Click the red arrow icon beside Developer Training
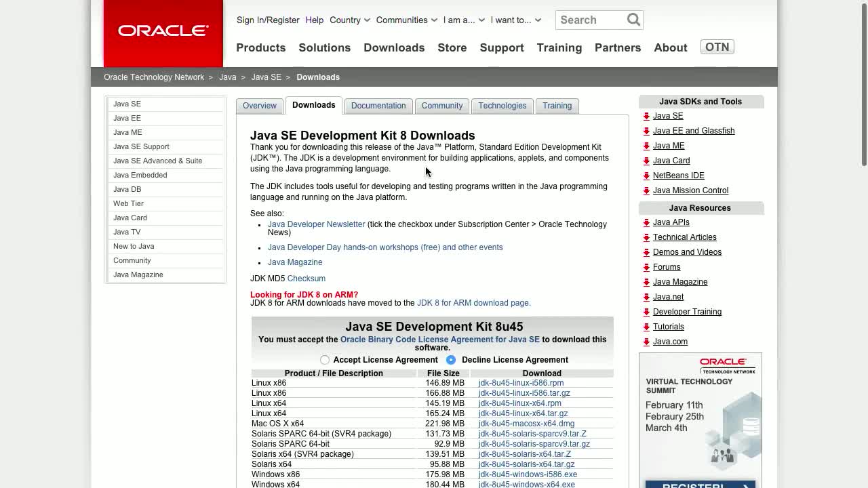Image resolution: width=868 pixels, height=488 pixels. (x=646, y=312)
